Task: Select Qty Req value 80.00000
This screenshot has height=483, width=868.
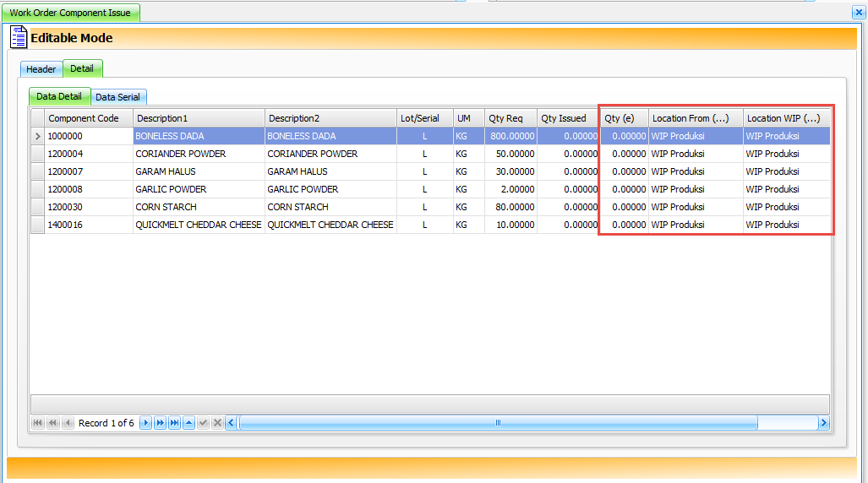Action: pyautogui.click(x=511, y=207)
